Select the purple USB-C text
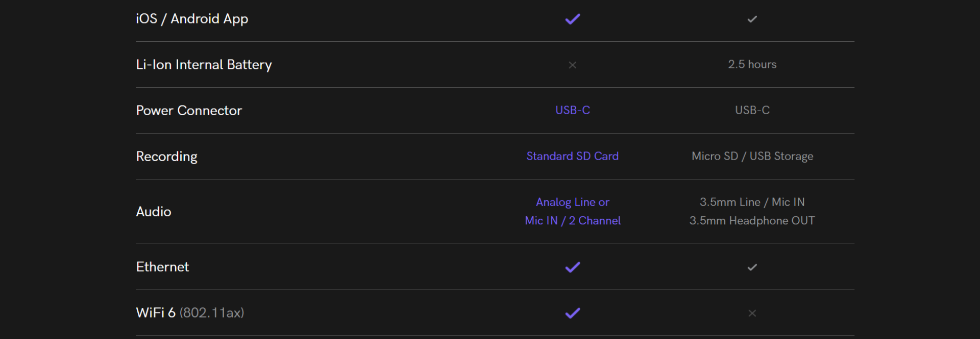Image resolution: width=980 pixels, height=339 pixels. pyautogui.click(x=573, y=110)
